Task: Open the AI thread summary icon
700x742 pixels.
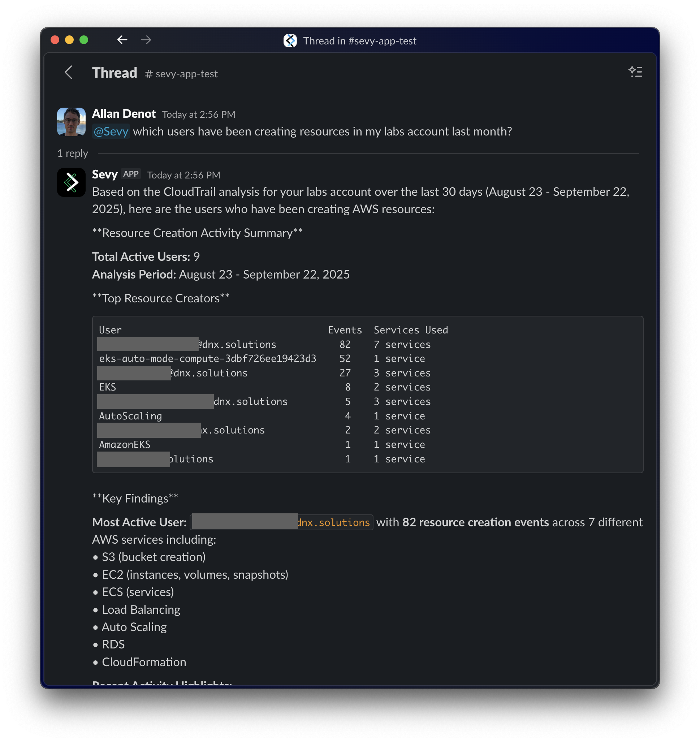Action: tap(635, 72)
